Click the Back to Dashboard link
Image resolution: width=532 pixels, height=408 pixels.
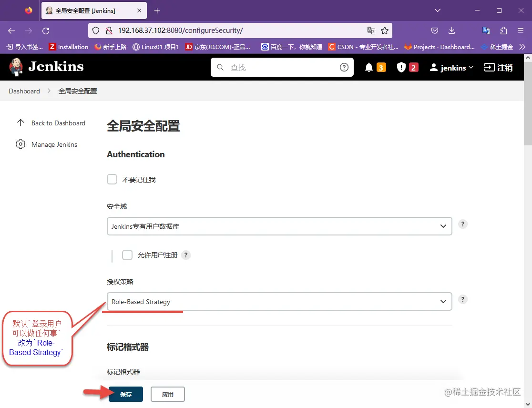pyautogui.click(x=51, y=123)
